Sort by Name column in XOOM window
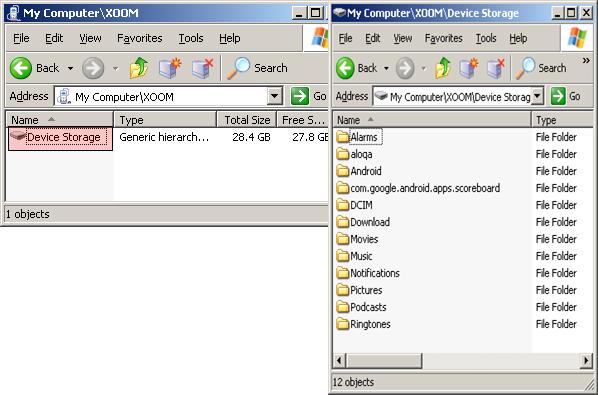Viewport: 598px width, 395px height. 59,120
